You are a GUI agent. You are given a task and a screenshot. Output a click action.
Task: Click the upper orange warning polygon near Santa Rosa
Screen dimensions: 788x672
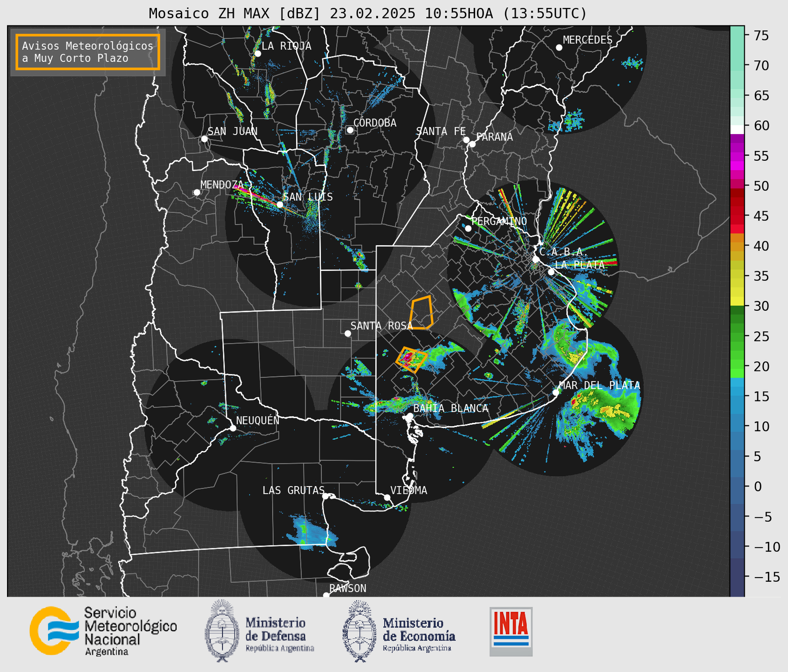(421, 312)
